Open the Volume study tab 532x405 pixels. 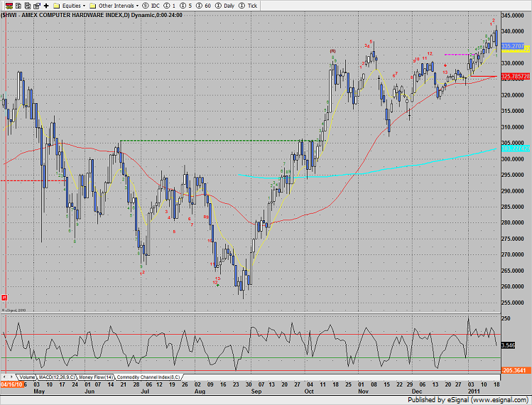[x=26, y=377]
